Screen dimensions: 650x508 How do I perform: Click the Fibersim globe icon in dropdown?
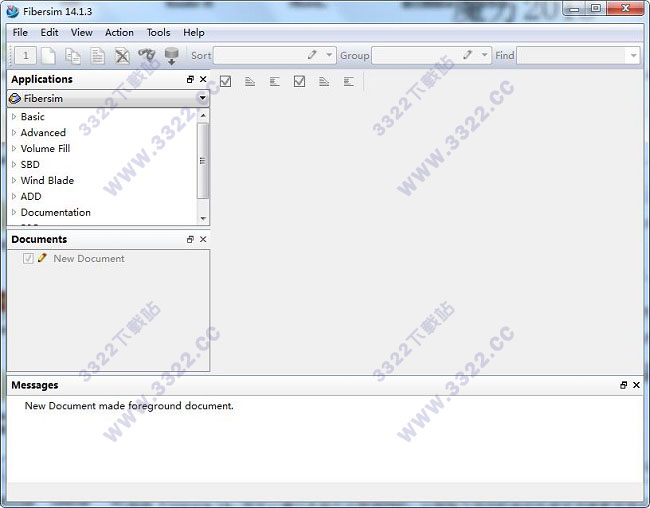point(15,99)
